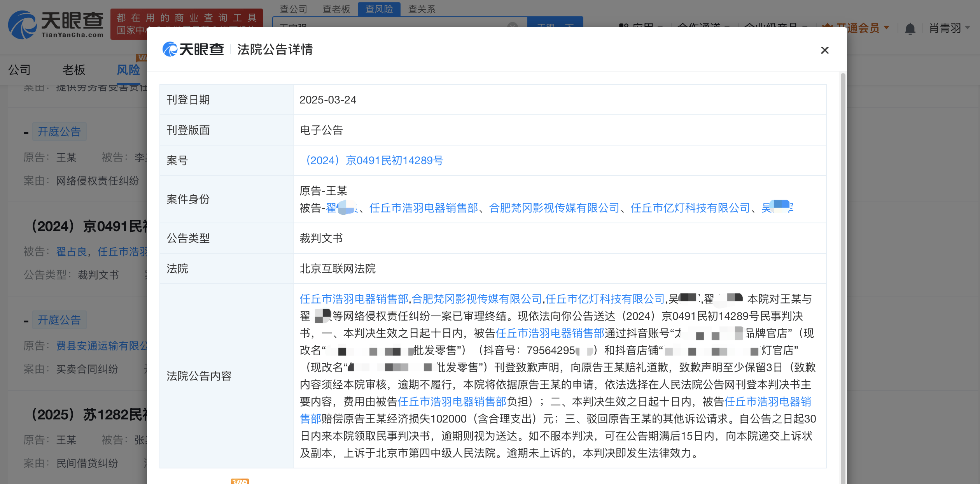Open defendant 任丘市浩羽电器销售部 in 案件身份 row

tap(423, 208)
